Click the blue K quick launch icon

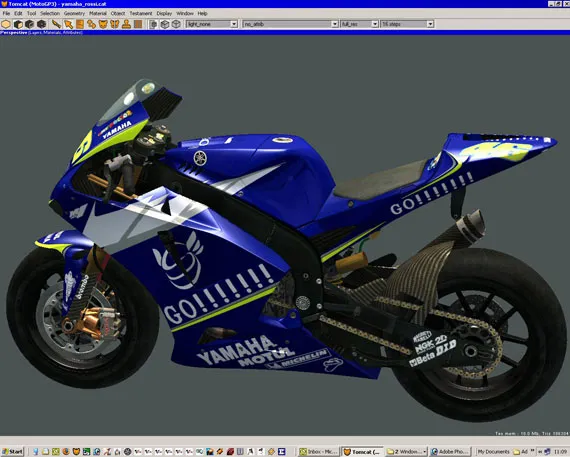[x=281, y=452]
